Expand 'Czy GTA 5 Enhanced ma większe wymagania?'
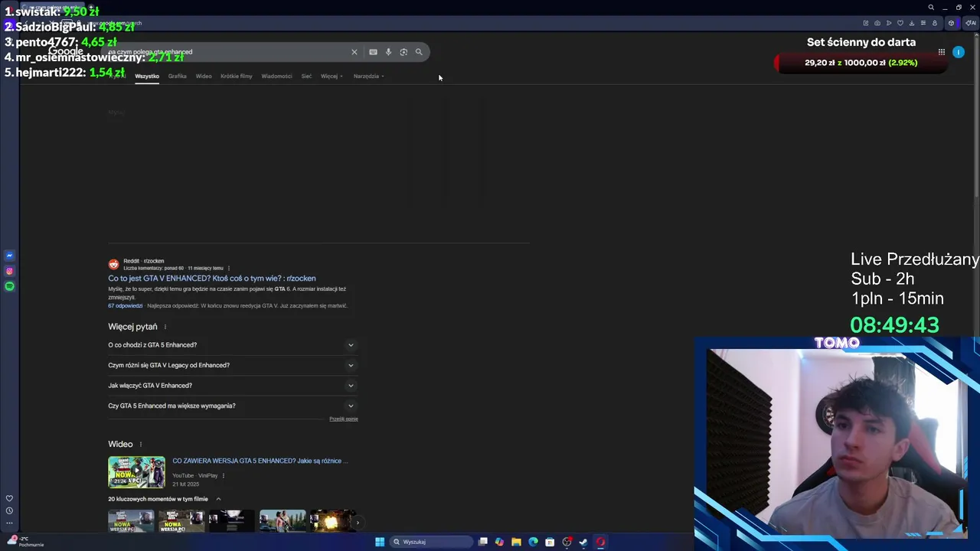This screenshot has width=980, height=551. [x=233, y=406]
